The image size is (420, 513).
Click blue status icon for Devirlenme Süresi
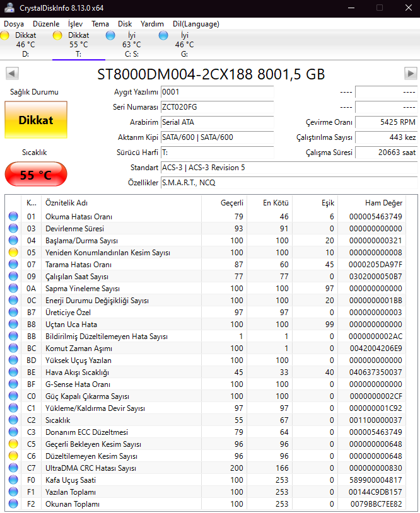click(x=13, y=228)
